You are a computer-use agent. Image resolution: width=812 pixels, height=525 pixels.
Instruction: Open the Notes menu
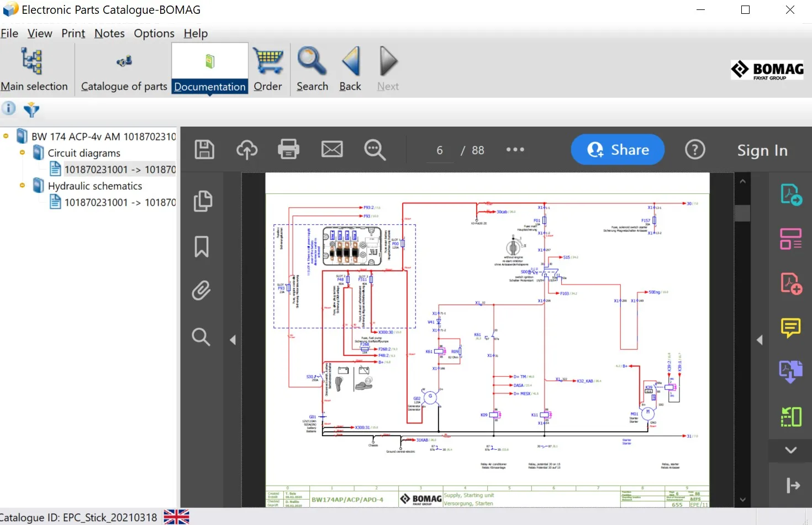(x=109, y=34)
